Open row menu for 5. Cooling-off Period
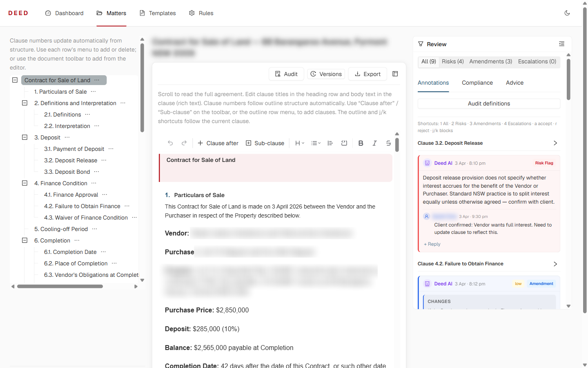 [94, 229]
